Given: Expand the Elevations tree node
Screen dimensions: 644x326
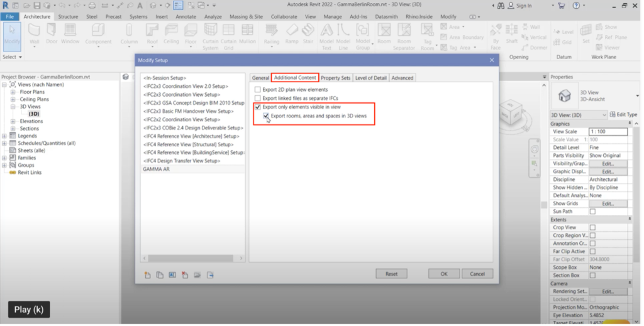Looking at the screenshot, I should [x=13, y=121].
